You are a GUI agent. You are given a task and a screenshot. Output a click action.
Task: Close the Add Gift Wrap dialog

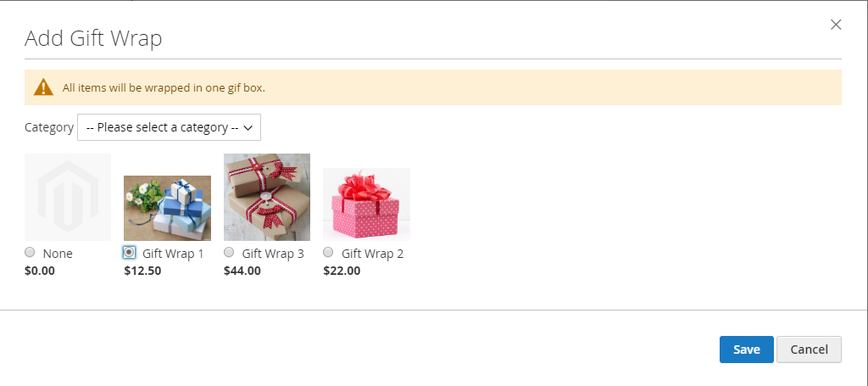click(836, 25)
